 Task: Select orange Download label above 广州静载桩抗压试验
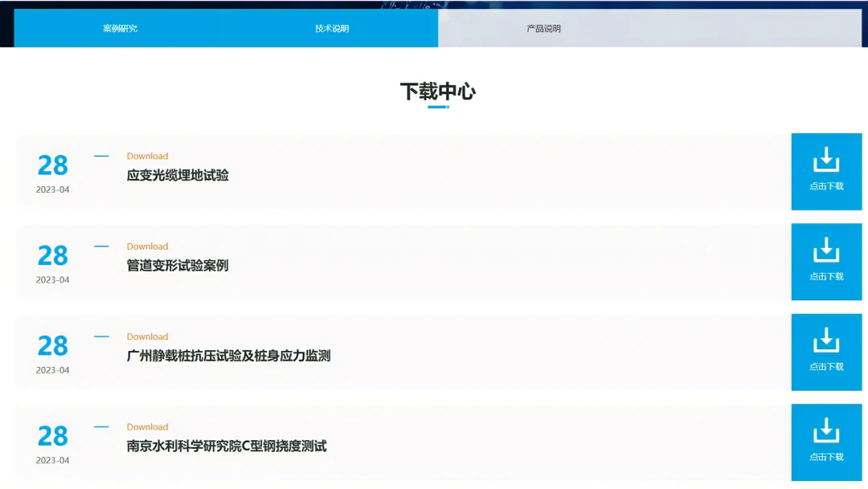(147, 337)
